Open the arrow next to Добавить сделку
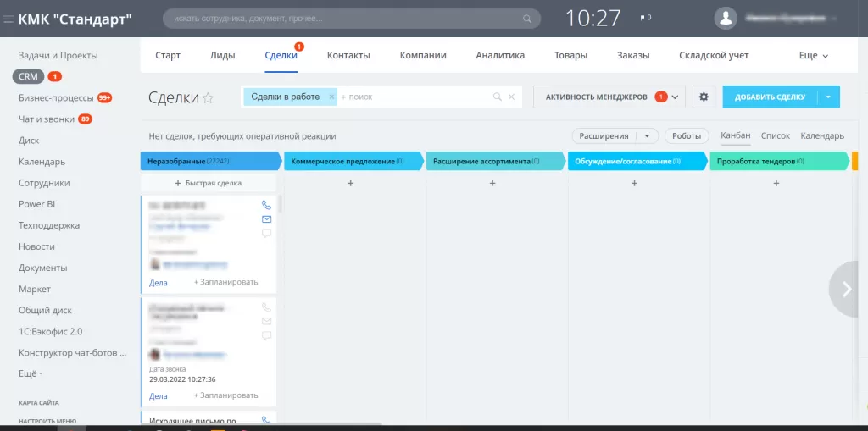Image resolution: width=868 pixels, height=431 pixels. pos(828,97)
